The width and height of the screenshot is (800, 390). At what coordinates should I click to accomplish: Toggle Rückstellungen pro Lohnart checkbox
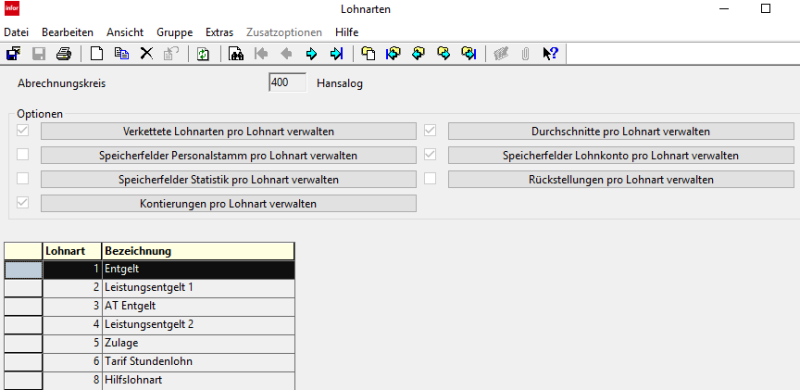point(430,178)
